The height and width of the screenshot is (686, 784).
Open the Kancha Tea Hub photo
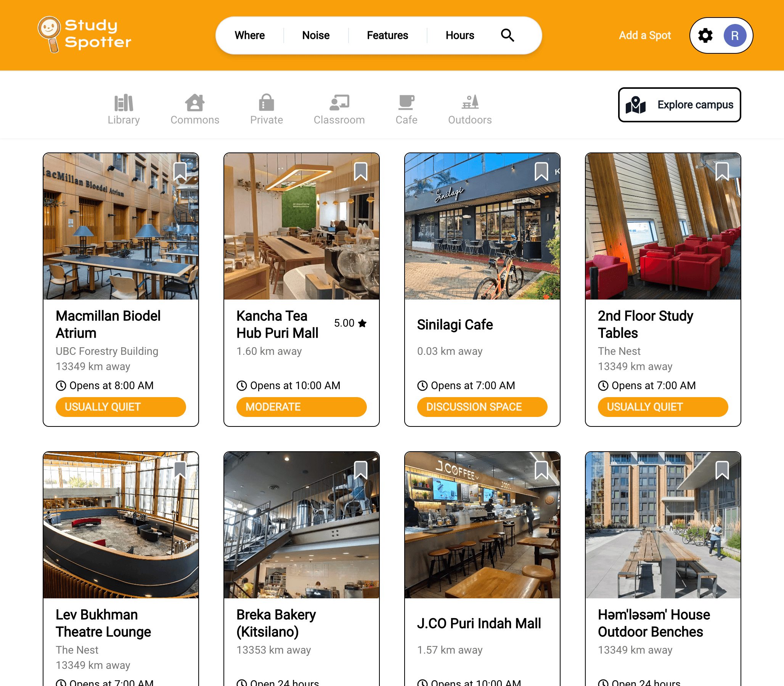(x=301, y=226)
